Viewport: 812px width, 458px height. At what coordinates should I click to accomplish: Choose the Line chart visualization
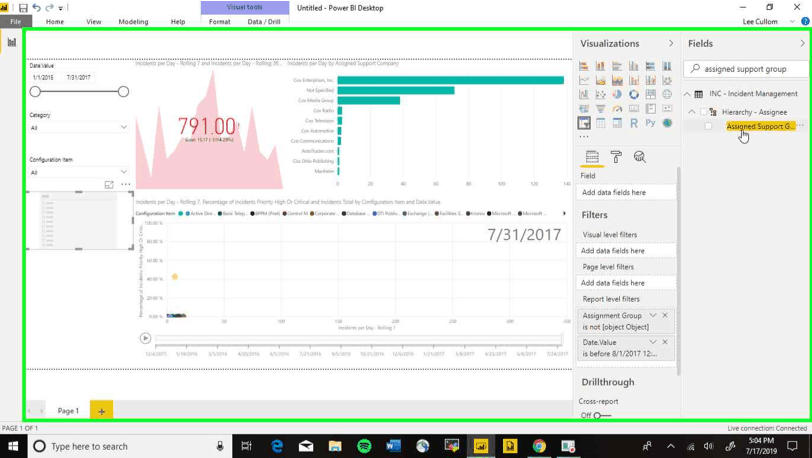pos(584,80)
